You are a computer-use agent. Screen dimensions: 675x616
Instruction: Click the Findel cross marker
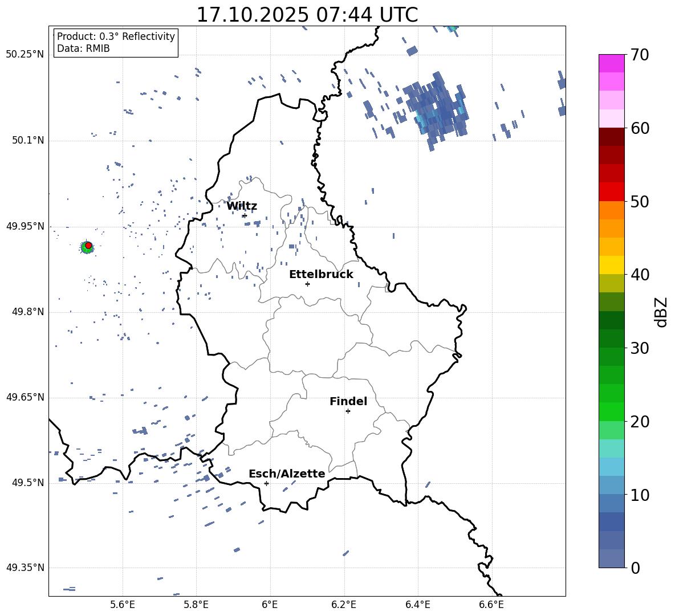(x=348, y=411)
